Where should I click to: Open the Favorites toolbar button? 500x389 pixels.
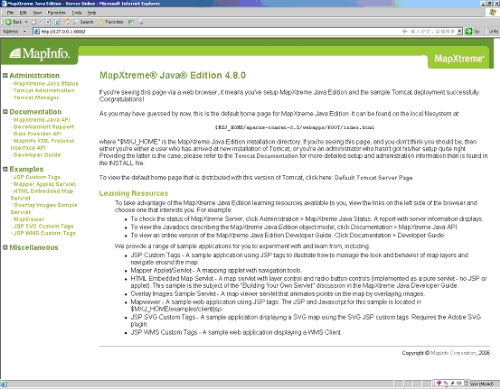click(111, 22)
